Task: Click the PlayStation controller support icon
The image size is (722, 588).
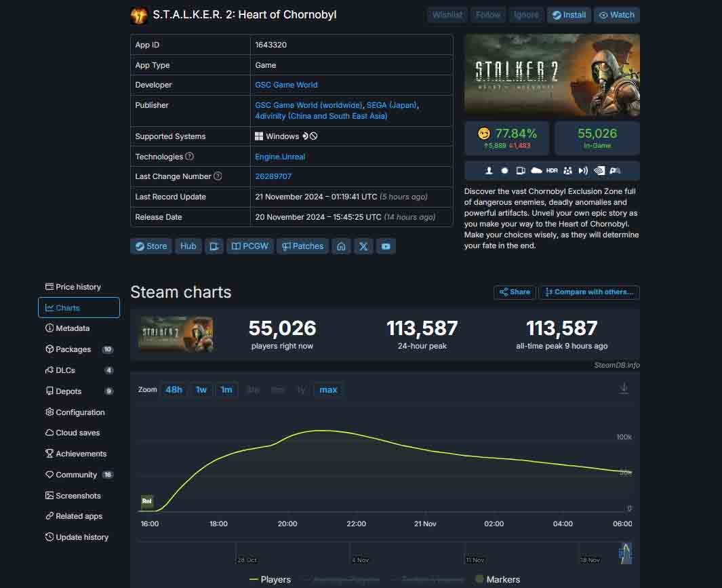Action: (615, 170)
